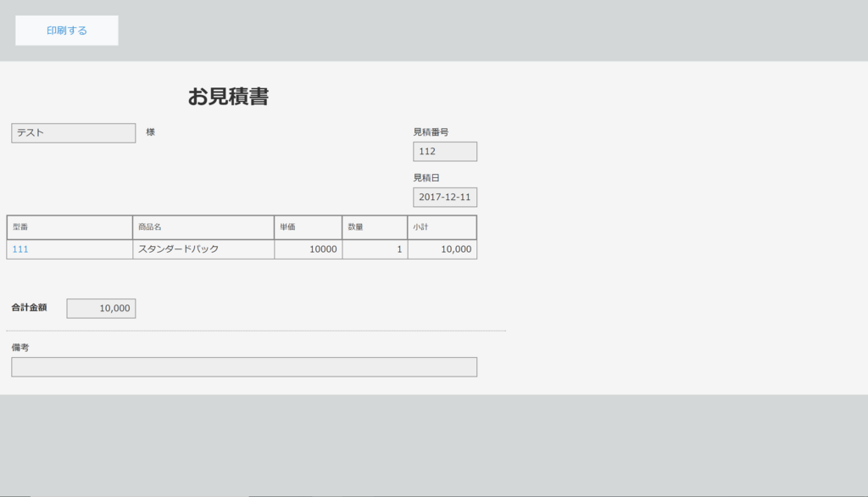Click the subtotal cell 10,000 in table
Viewport: 868px width, 497px height.
[x=442, y=249]
